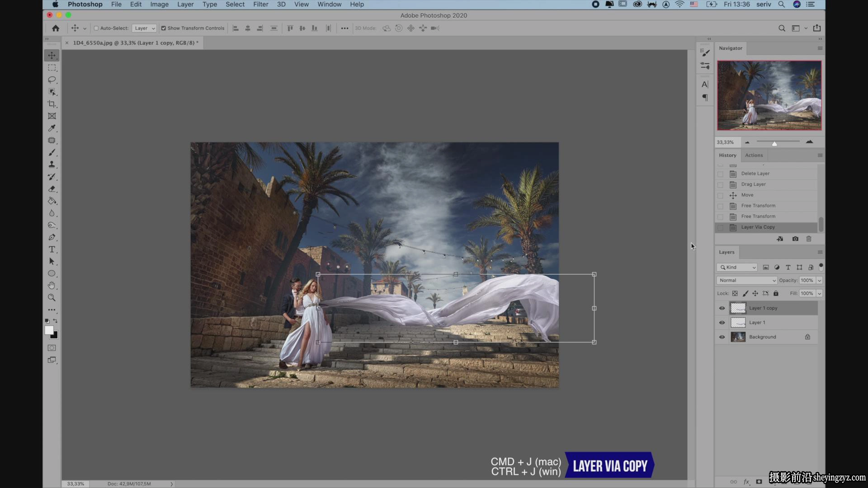This screenshot has width=868, height=488.
Task: Open the layer filter Kind dropdown
Action: point(737,267)
